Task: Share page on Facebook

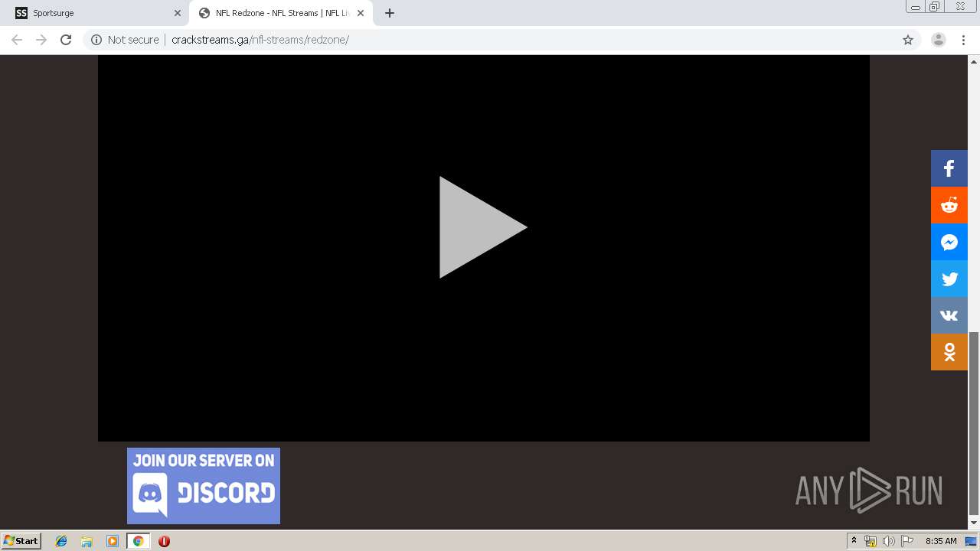Action: click(949, 168)
